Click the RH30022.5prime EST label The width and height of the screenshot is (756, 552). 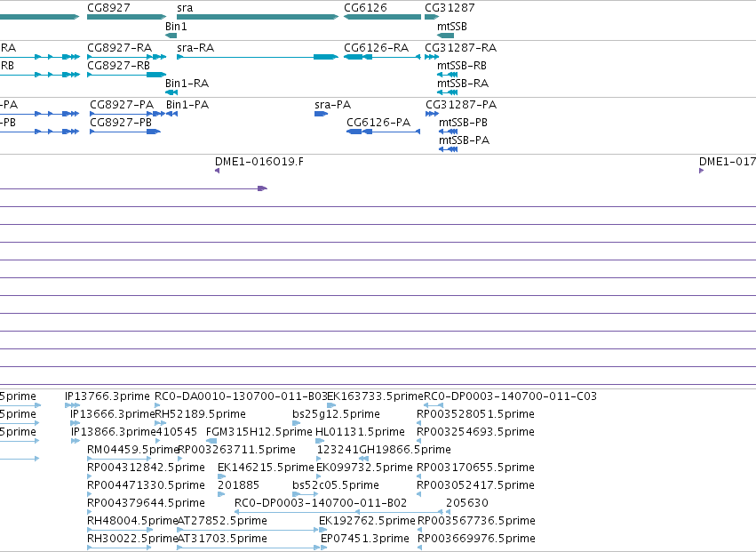[x=132, y=538]
